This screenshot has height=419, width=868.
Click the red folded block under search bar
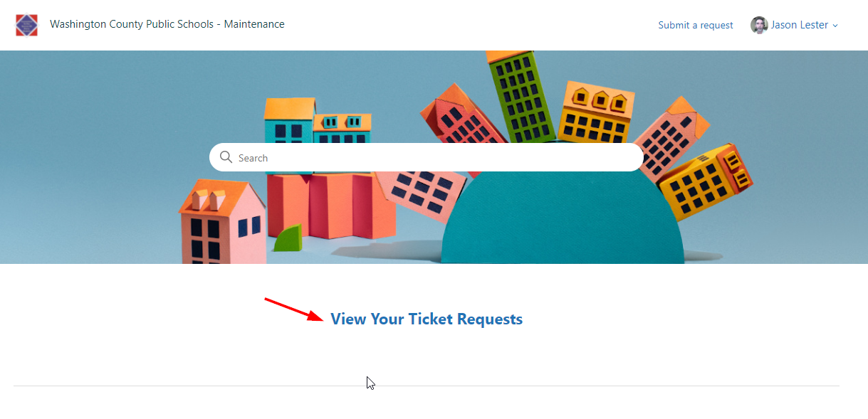click(331, 206)
